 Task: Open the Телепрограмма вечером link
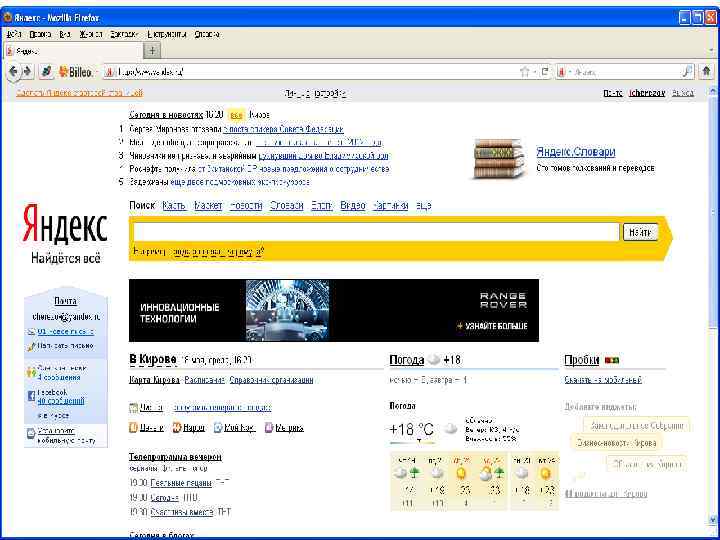tap(175, 457)
